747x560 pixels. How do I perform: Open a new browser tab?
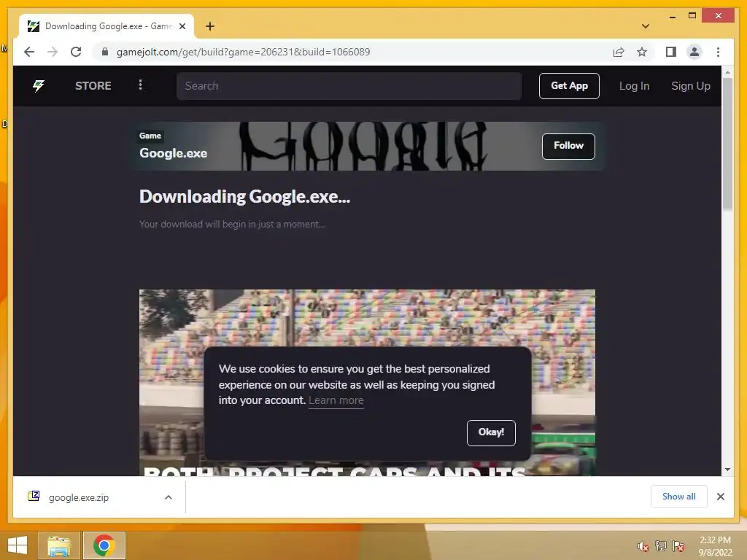pos(210,26)
